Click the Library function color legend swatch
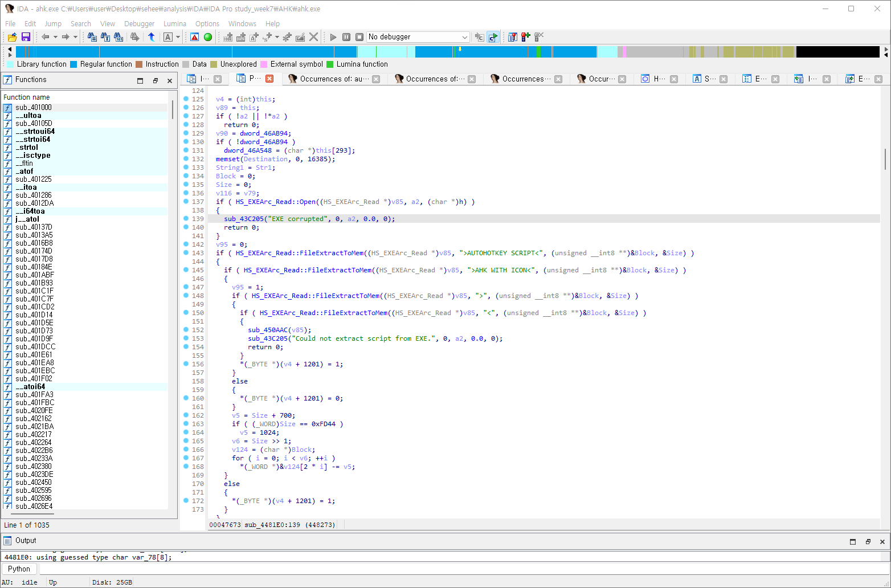This screenshot has height=588, width=891. [x=10, y=64]
